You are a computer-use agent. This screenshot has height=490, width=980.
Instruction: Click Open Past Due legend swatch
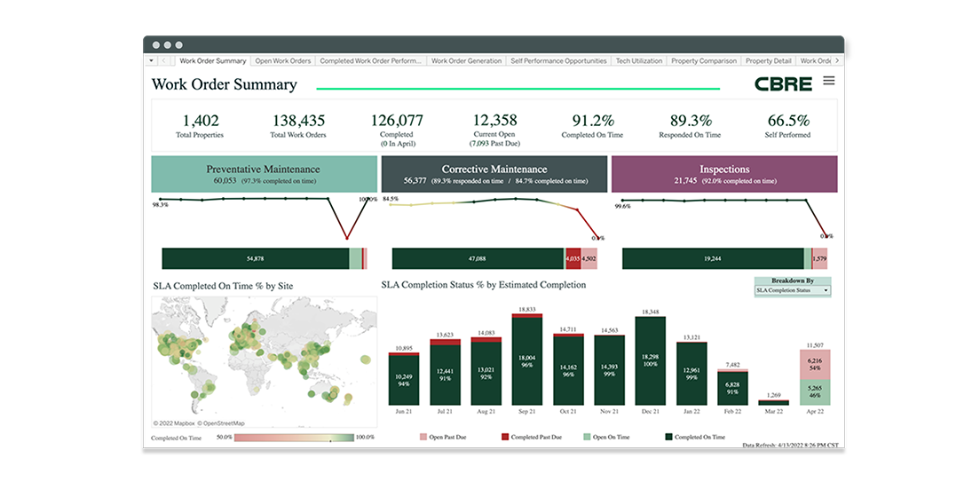423,438
